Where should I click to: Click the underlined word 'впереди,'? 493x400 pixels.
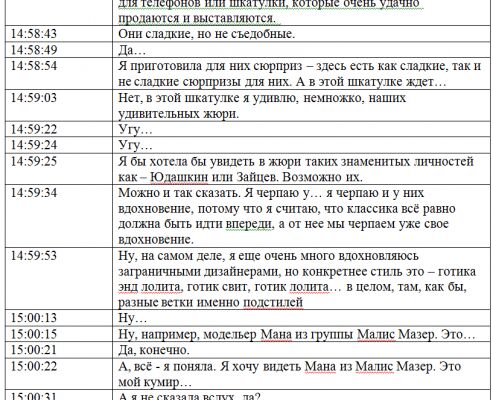pyautogui.click(x=250, y=224)
